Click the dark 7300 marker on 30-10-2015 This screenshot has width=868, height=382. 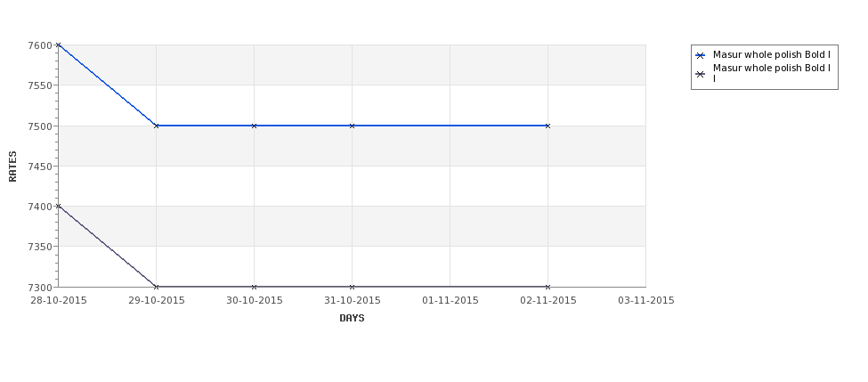point(254,287)
